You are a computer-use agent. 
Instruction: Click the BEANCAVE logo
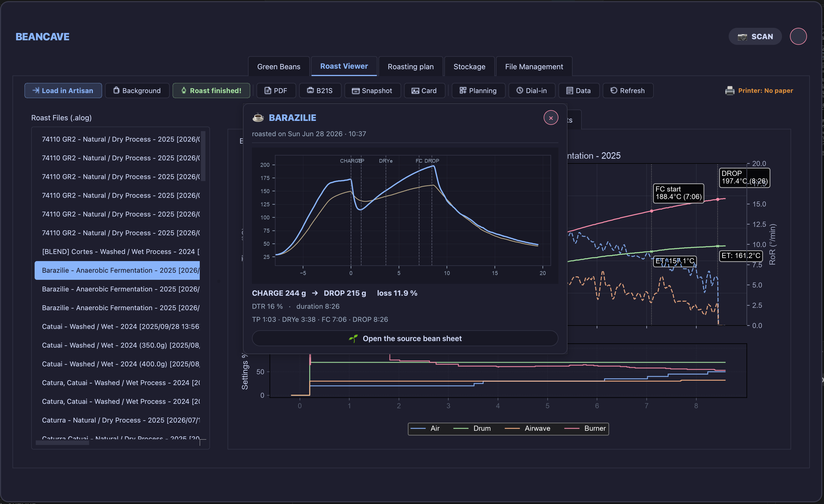(43, 37)
